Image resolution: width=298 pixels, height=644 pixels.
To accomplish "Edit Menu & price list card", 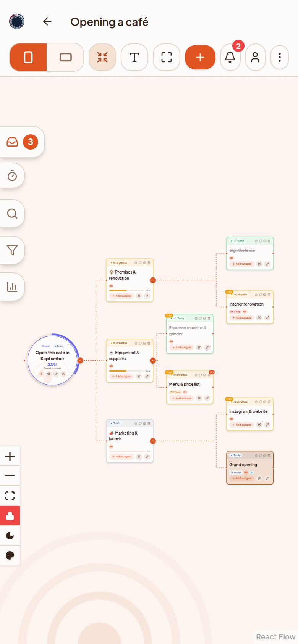I will (207, 398).
